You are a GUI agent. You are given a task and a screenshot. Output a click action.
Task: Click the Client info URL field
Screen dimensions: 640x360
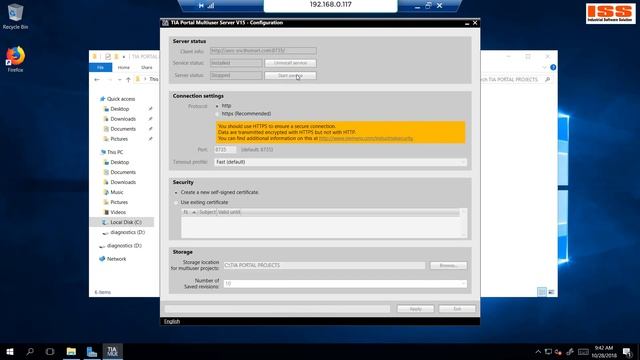263,51
